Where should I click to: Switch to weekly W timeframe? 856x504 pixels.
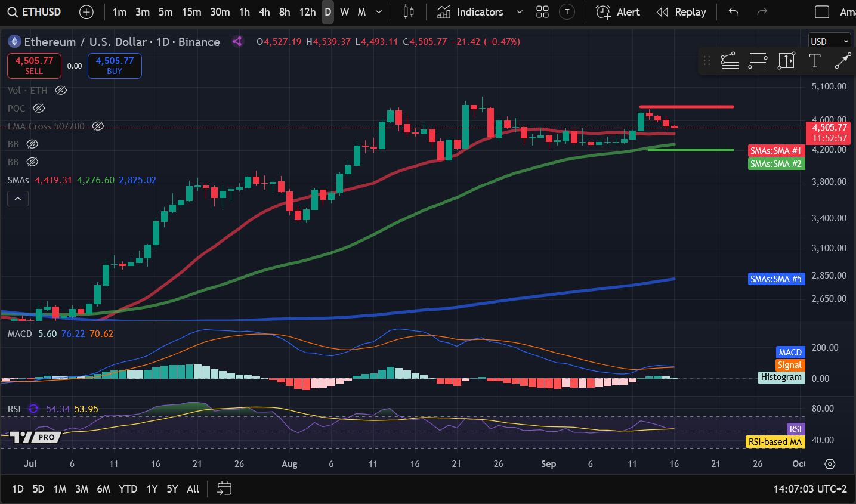point(344,12)
